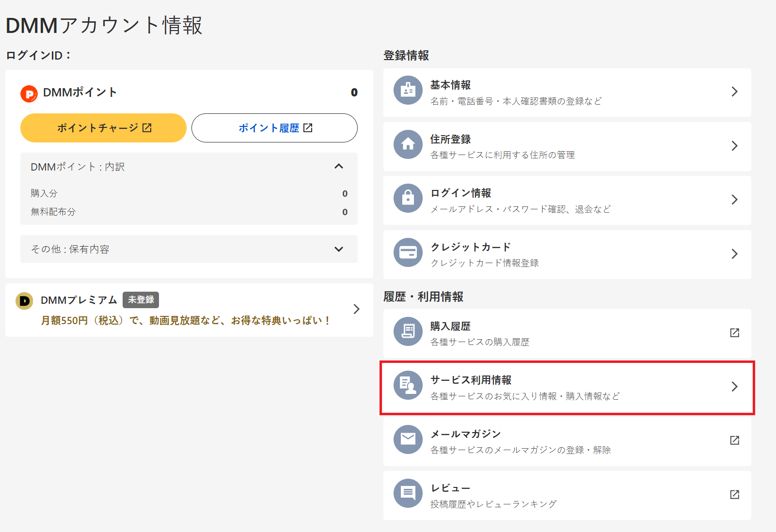Click the 登録情報 section heading
Screen dimensions: 776x532
point(406,56)
